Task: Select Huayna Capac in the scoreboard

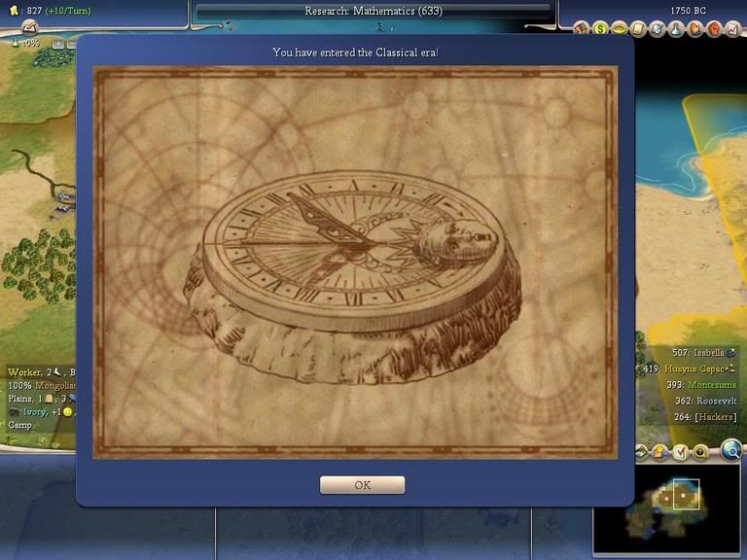Action: tap(685, 368)
